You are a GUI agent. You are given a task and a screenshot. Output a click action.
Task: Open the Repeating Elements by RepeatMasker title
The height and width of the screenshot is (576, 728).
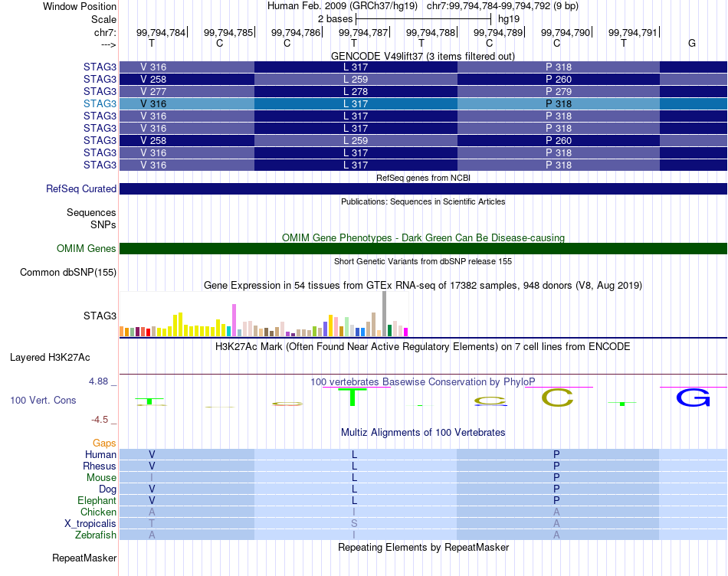coord(423,547)
